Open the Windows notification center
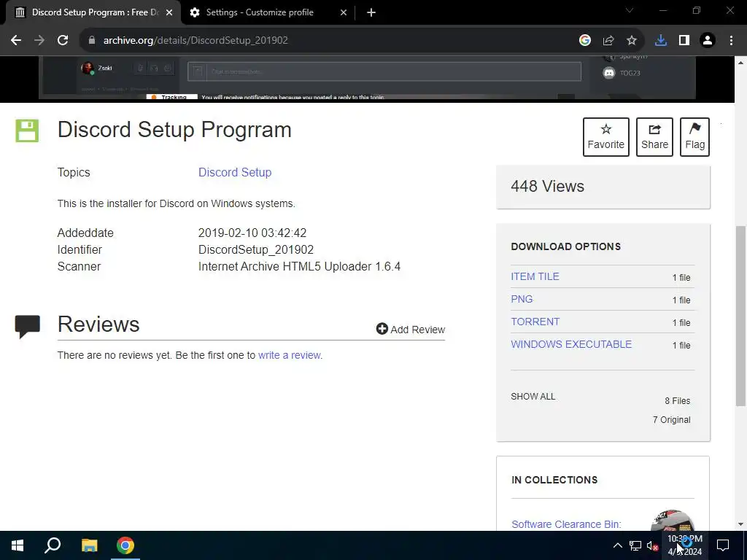 (x=723, y=545)
